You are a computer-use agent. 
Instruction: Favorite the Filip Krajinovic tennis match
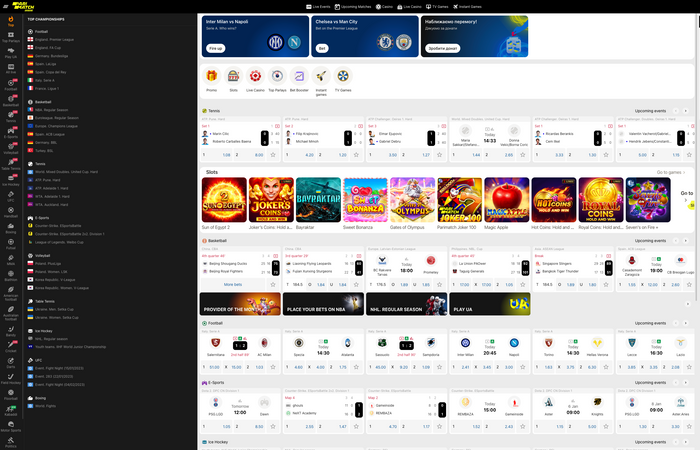tap(356, 155)
